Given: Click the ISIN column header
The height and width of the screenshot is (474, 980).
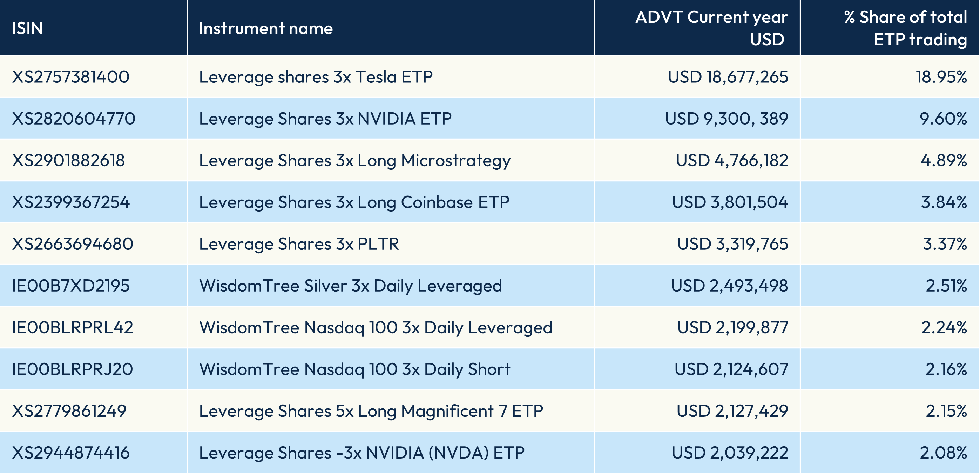Looking at the screenshot, I should click(27, 28).
